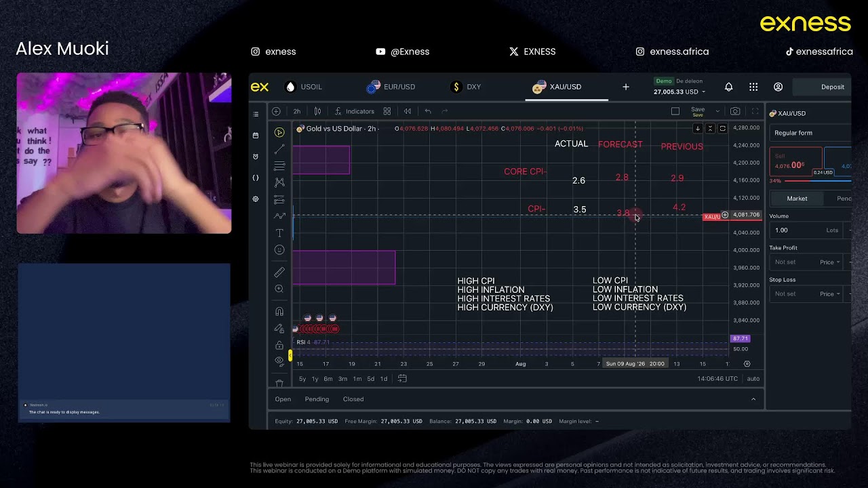868x488 pixels.
Task: Add new symbol tab with plus
Action: point(626,87)
